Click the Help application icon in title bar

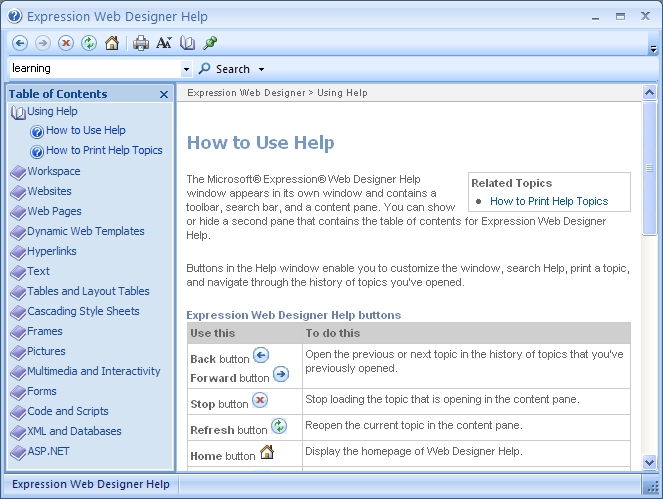pos(15,16)
